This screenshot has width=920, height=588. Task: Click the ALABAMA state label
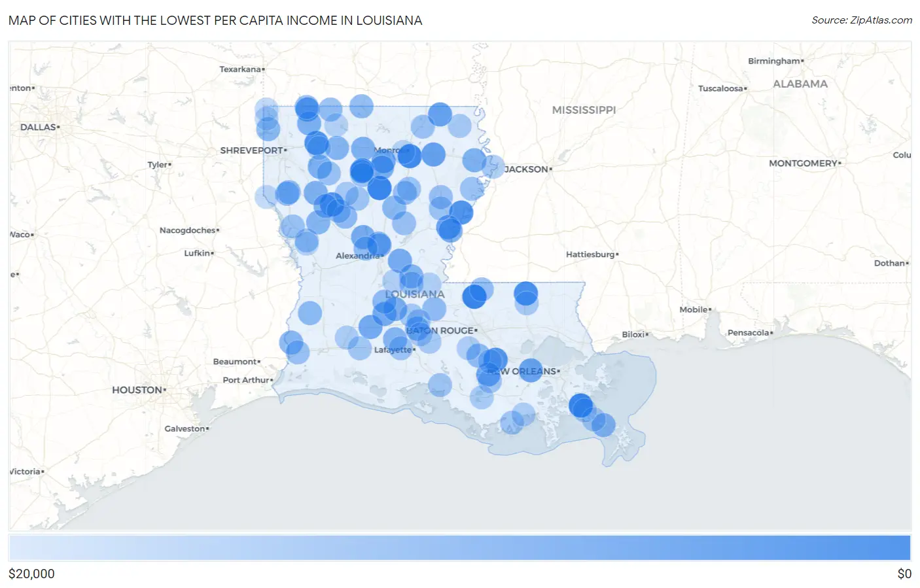800,84
